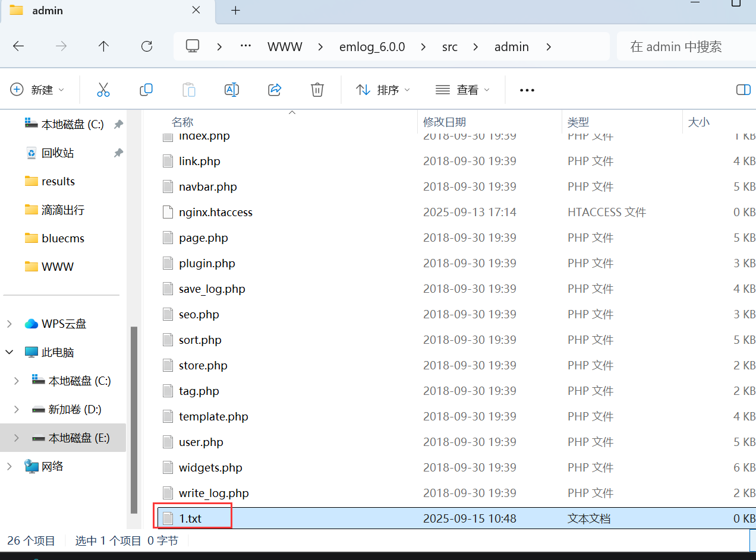Click the admin breadcrumb segment
This screenshot has width=756, height=560.
[512, 47]
